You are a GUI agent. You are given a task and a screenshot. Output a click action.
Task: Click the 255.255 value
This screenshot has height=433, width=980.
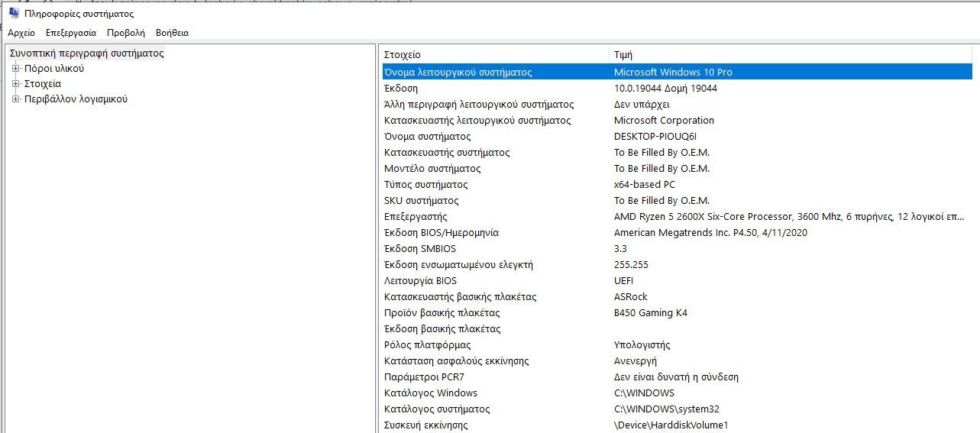[x=631, y=264]
